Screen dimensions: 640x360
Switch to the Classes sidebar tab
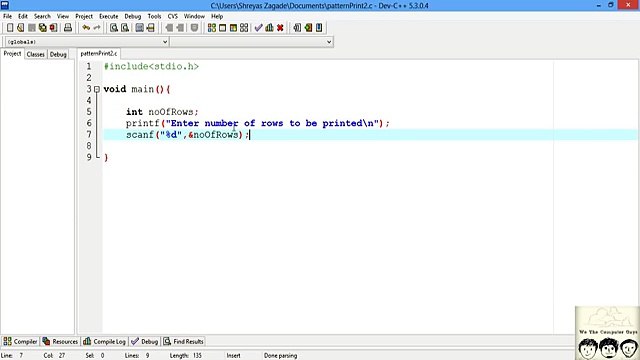point(36,54)
